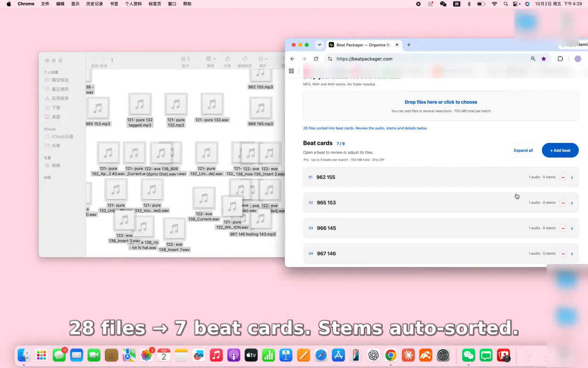588x368 pixels.
Task: Click the purple bookmark star icon
Action: pos(544,59)
